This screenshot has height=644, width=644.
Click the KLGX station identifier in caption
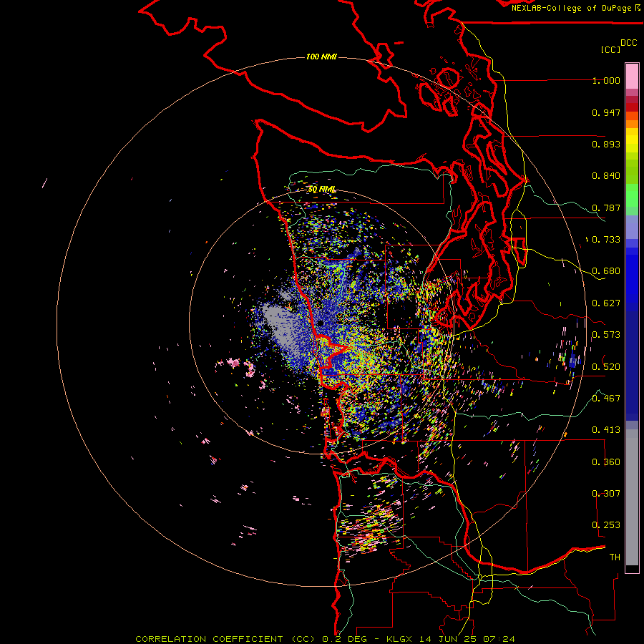coord(399,639)
